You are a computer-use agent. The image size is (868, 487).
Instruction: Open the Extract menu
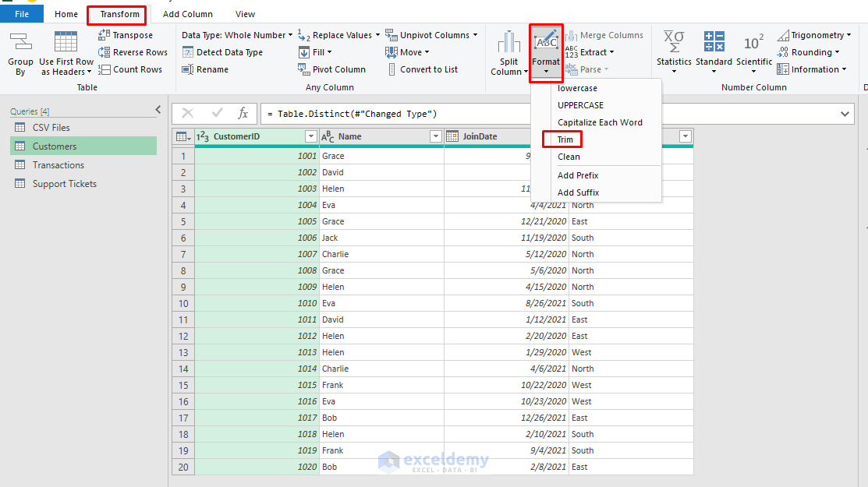[590, 52]
